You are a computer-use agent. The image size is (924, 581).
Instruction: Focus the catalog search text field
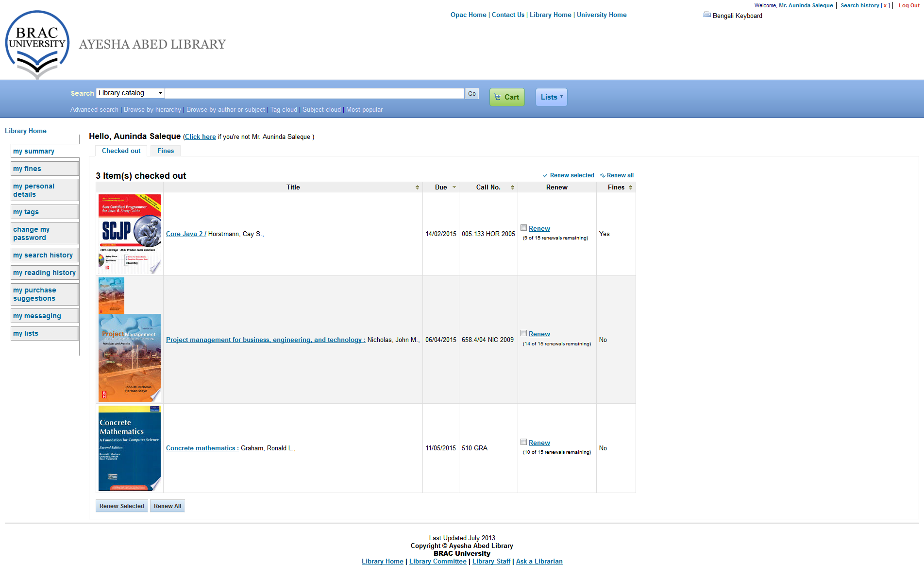click(315, 93)
